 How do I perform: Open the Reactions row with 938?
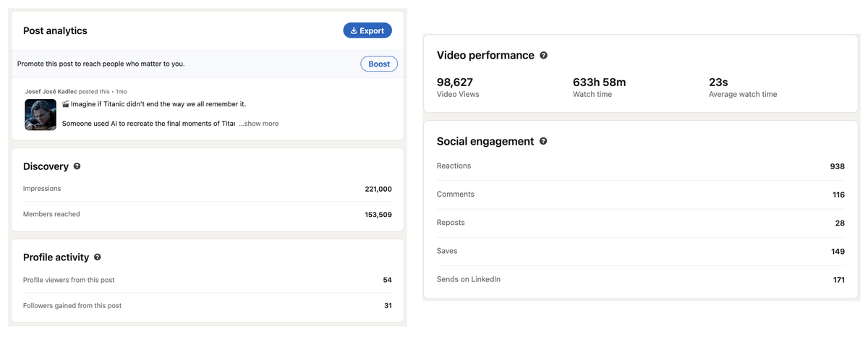(640, 166)
